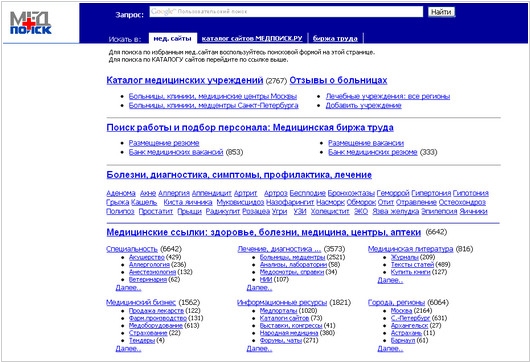Click Акушерство subcategory link
The width and height of the screenshot is (530, 362).
point(147,257)
